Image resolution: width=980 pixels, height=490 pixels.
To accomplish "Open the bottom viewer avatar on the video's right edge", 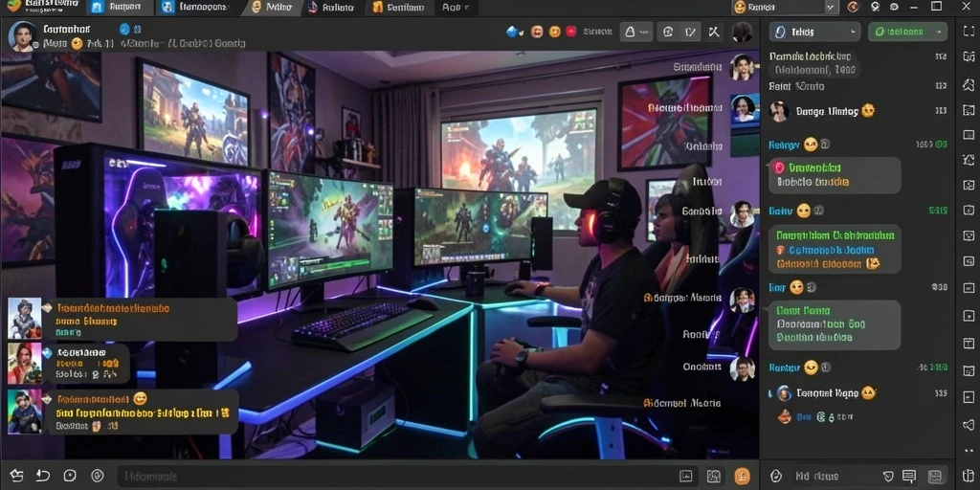I will click(742, 368).
